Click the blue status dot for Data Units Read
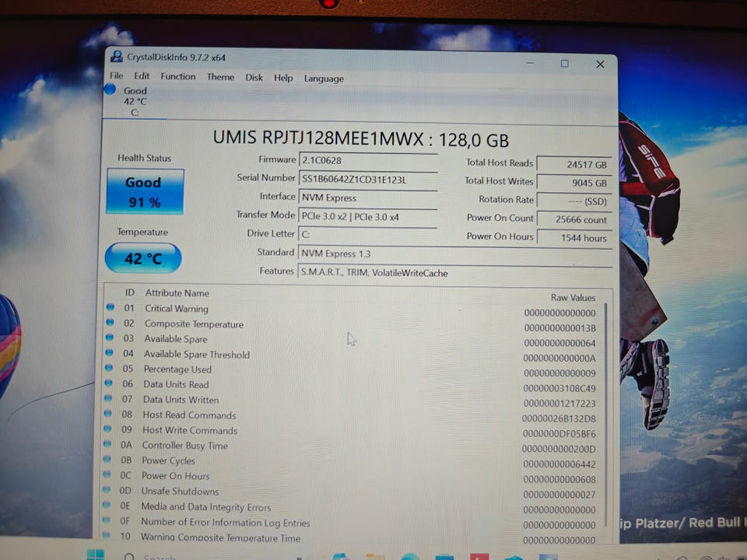 click(x=109, y=383)
